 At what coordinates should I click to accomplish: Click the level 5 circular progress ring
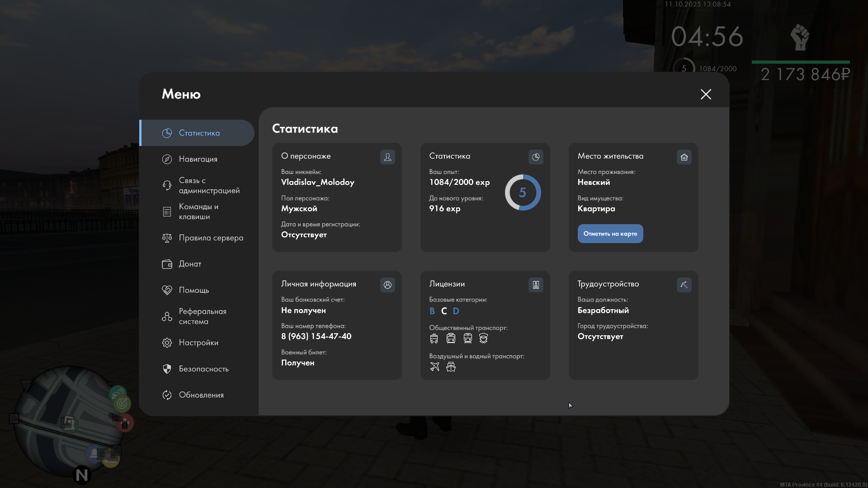[x=522, y=192]
